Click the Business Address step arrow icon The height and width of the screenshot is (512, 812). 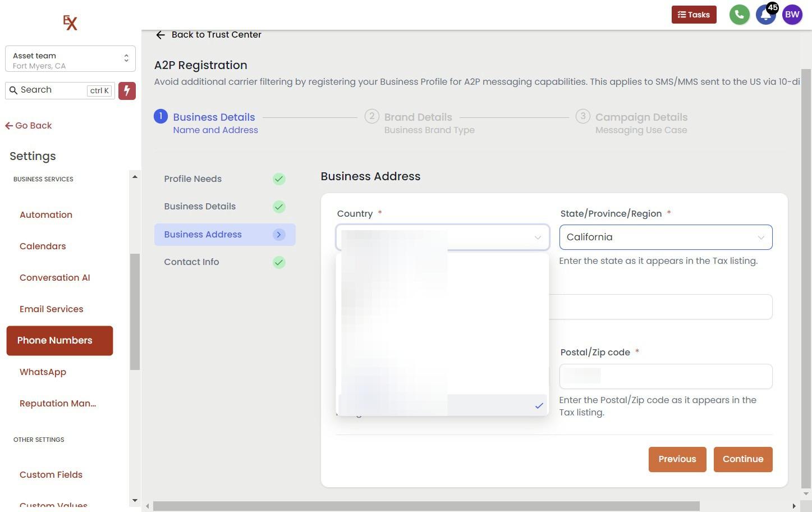279,235
